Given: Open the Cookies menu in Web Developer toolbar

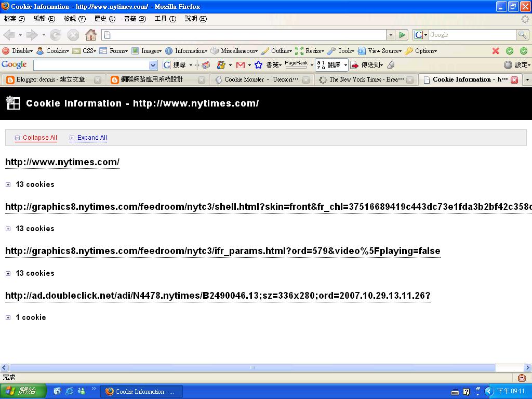Looking at the screenshot, I should pos(52,51).
